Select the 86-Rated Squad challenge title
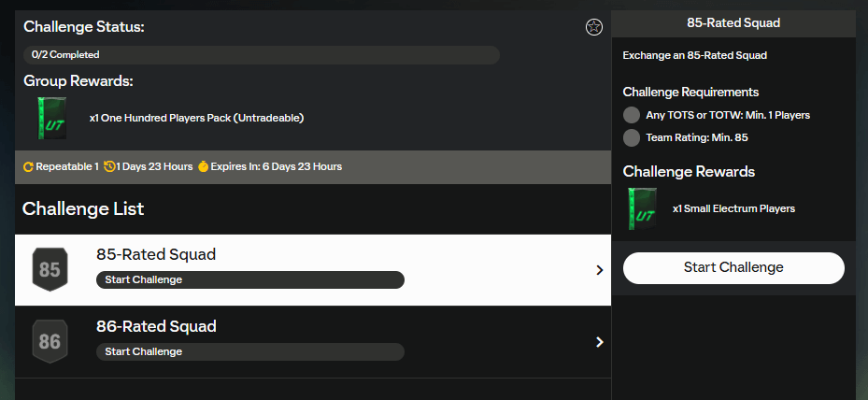Image resolution: width=868 pixels, height=400 pixels. click(156, 326)
